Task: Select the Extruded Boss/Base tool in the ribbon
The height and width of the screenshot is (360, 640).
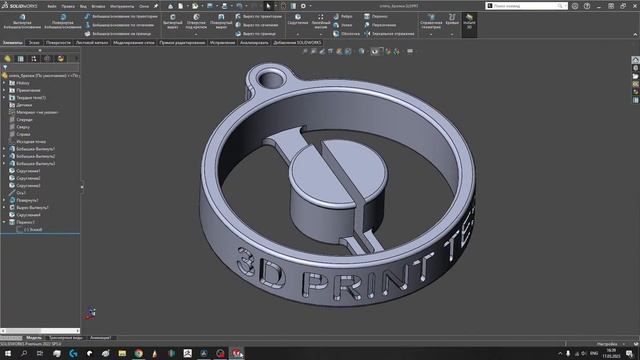Action: [22, 22]
